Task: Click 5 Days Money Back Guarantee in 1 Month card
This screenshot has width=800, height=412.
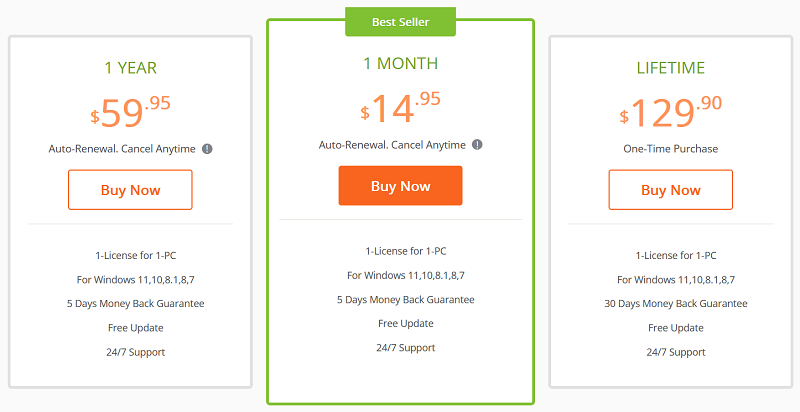Action: coord(406,299)
